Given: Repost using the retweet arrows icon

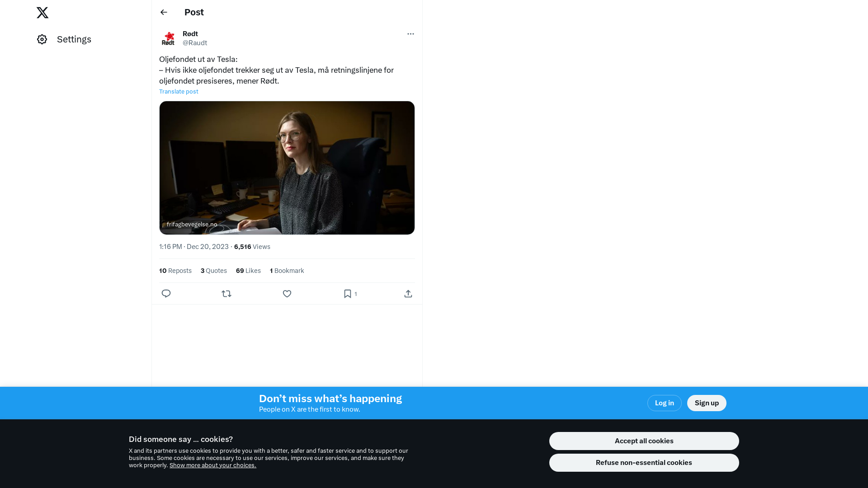Looking at the screenshot, I should [x=226, y=294].
